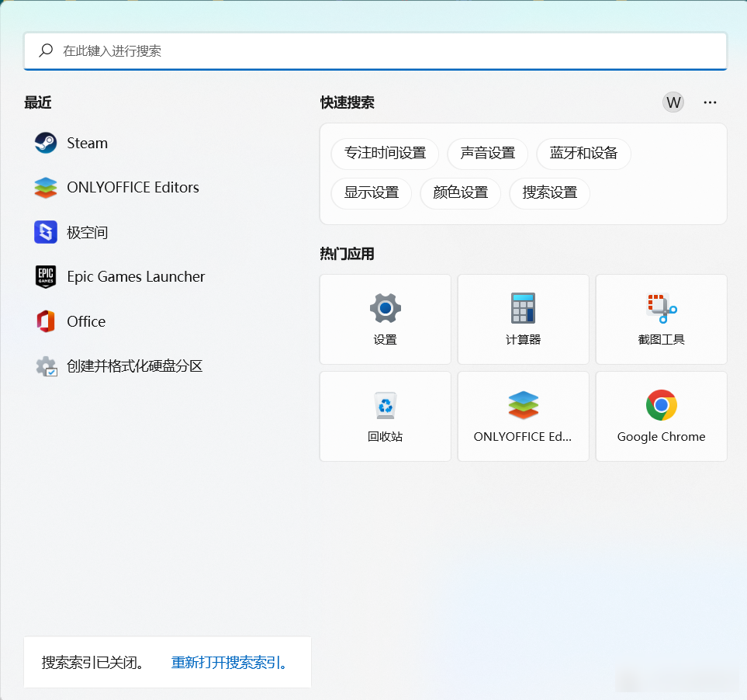
Task: Click the 极空间 text label
Action: pyautogui.click(x=87, y=233)
